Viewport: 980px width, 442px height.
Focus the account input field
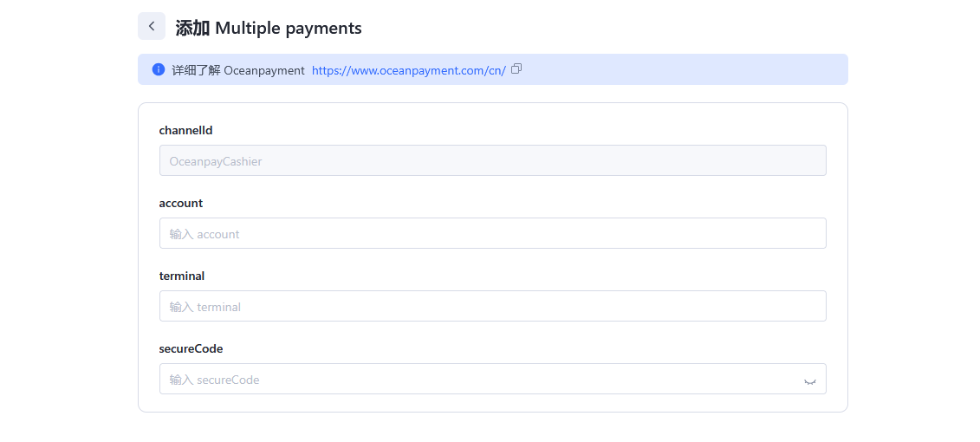coord(492,233)
